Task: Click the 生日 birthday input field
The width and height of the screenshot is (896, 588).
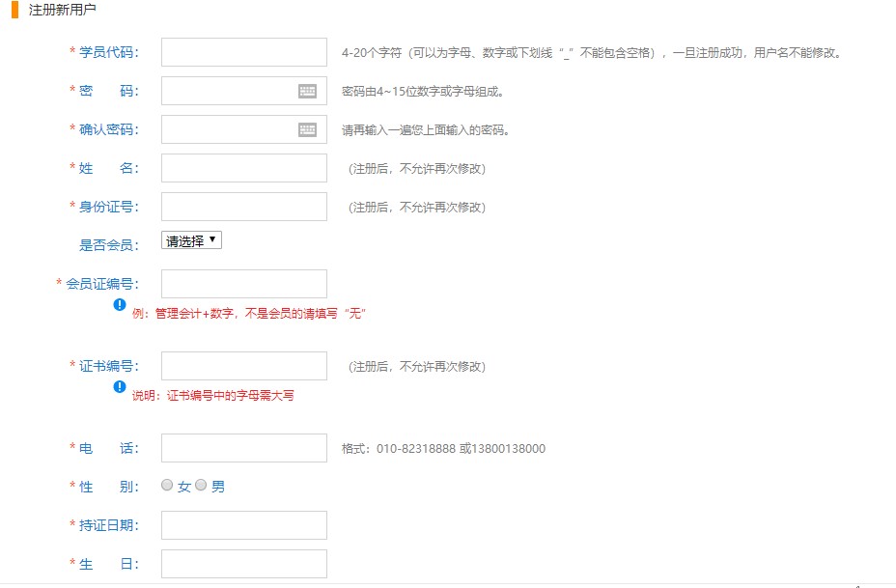Action: pyautogui.click(x=243, y=563)
